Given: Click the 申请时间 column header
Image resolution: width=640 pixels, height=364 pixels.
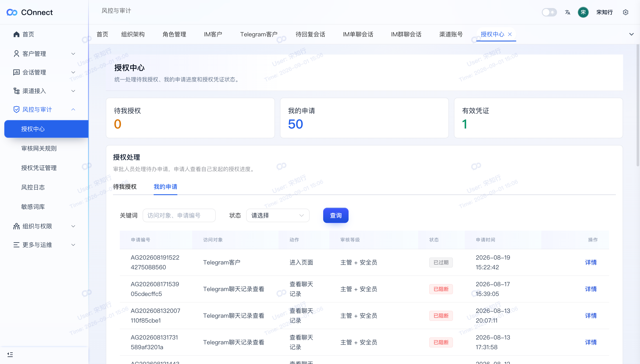Looking at the screenshot, I should coord(485,240).
